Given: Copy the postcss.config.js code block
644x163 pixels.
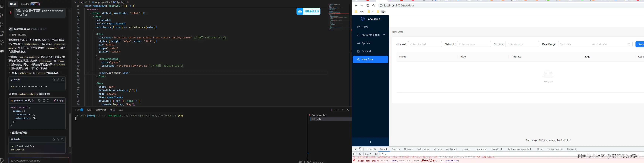Looking at the screenshot, I should point(39,101).
